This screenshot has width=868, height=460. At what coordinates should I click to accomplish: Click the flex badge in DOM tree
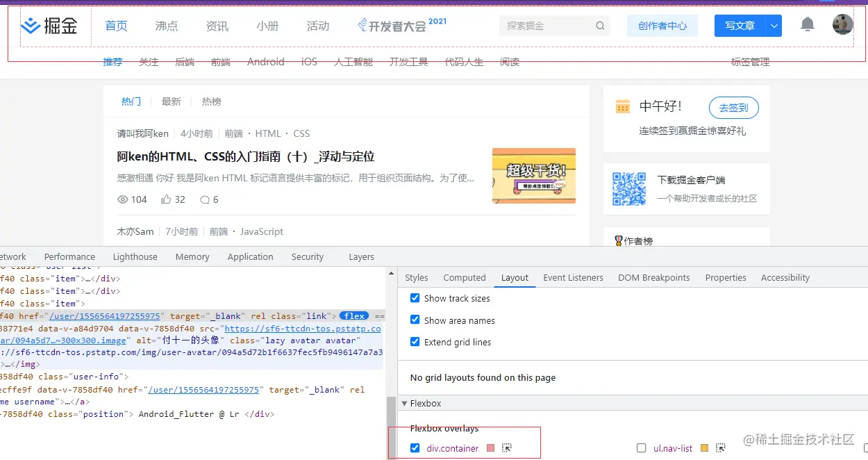point(354,316)
